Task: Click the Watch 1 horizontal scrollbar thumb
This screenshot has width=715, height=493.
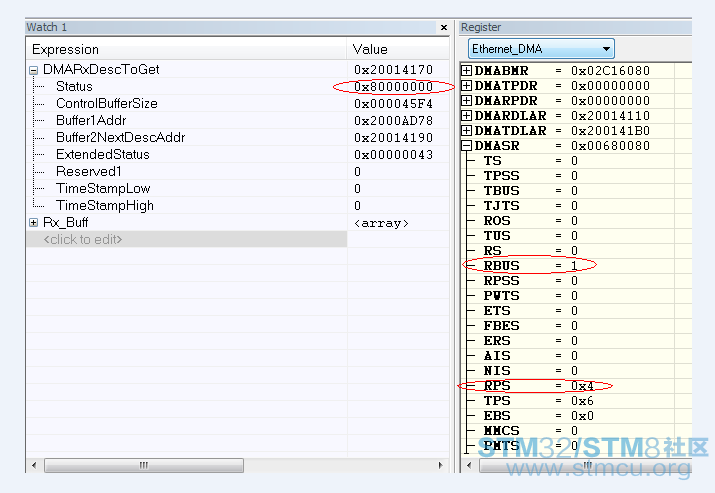Action: click(x=144, y=466)
